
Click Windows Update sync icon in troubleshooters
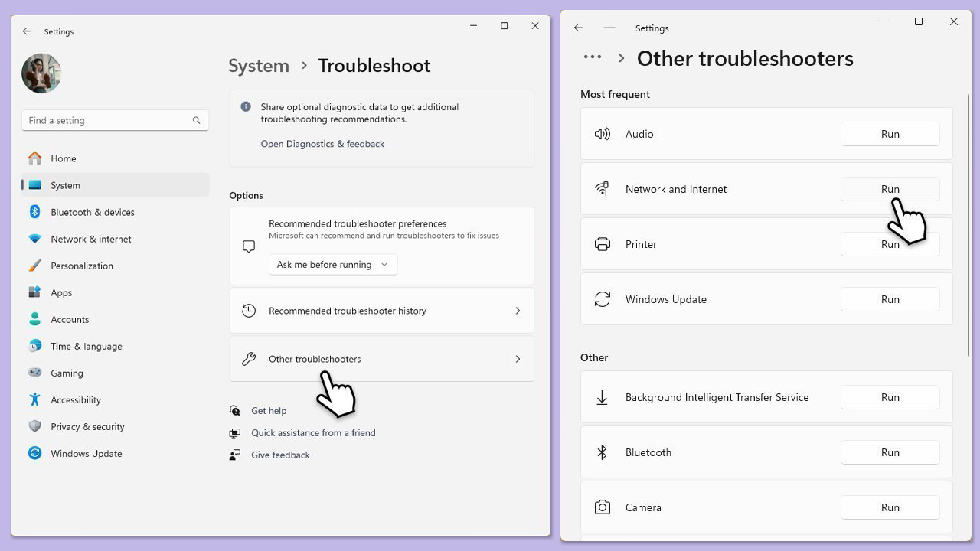click(x=603, y=299)
